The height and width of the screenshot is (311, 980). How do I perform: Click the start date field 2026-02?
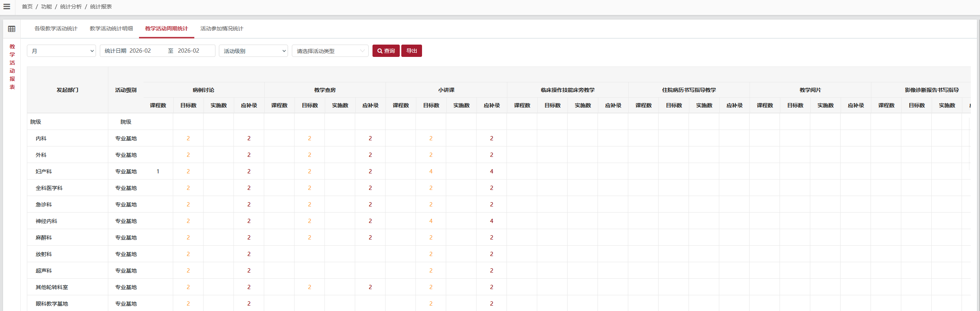point(140,51)
